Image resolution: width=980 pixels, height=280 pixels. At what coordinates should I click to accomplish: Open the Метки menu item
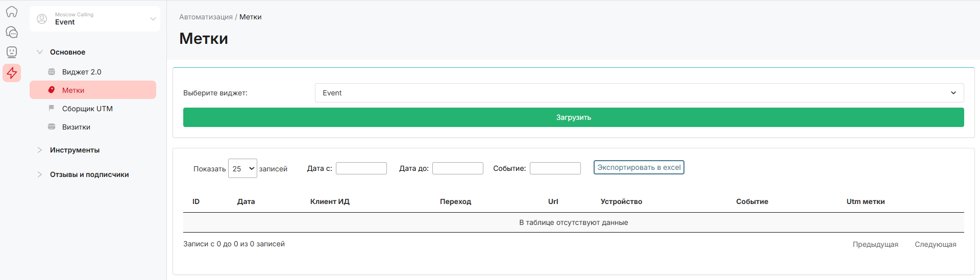tap(73, 90)
